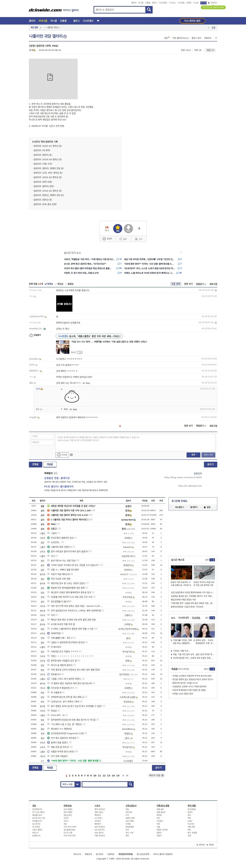
Task: Click the 등록+추천 button
Action: tap(208, 455)
